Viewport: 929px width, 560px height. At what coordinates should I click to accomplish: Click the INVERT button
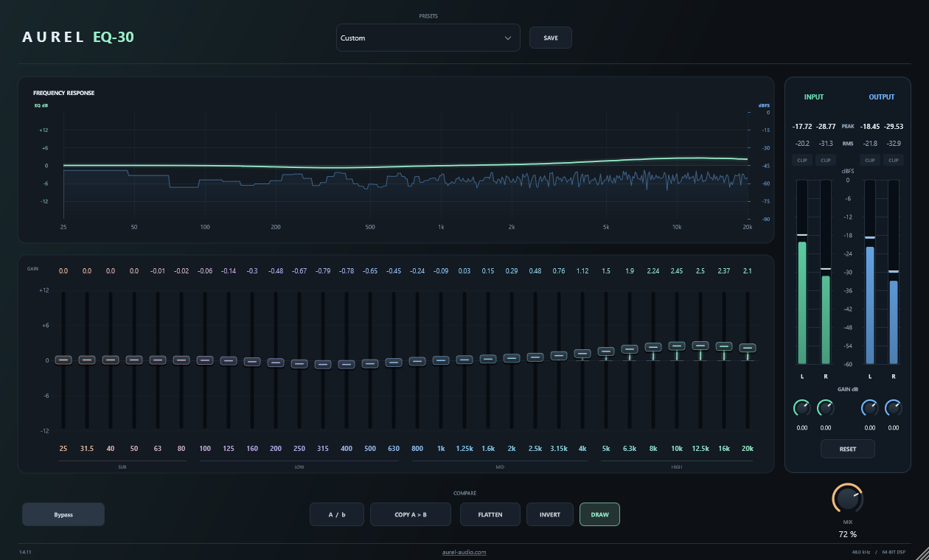pyautogui.click(x=550, y=514)
